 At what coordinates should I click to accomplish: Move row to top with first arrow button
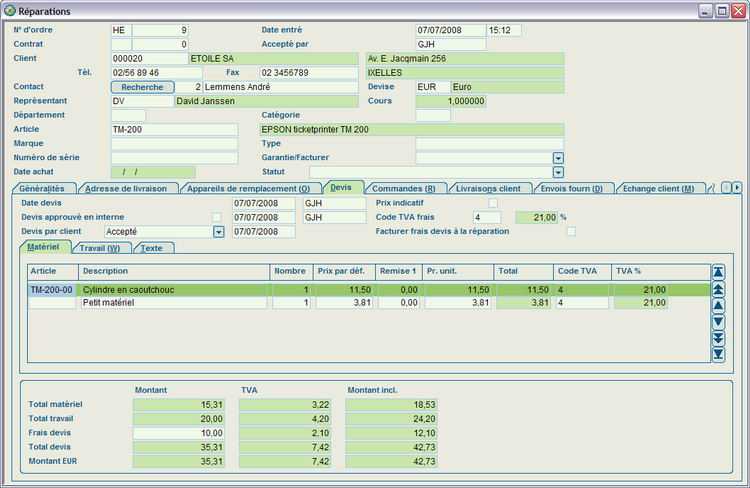click(x=718, y=272)
